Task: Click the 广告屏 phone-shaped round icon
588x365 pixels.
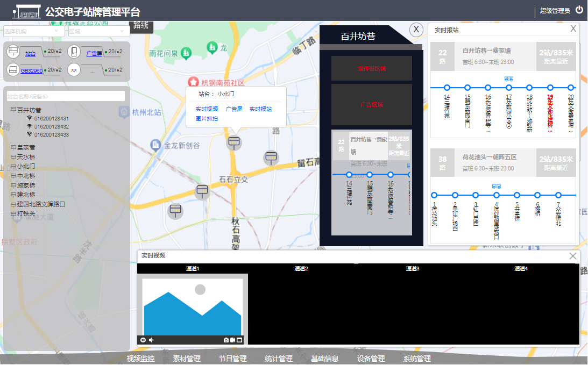Action: coord(74,52)
